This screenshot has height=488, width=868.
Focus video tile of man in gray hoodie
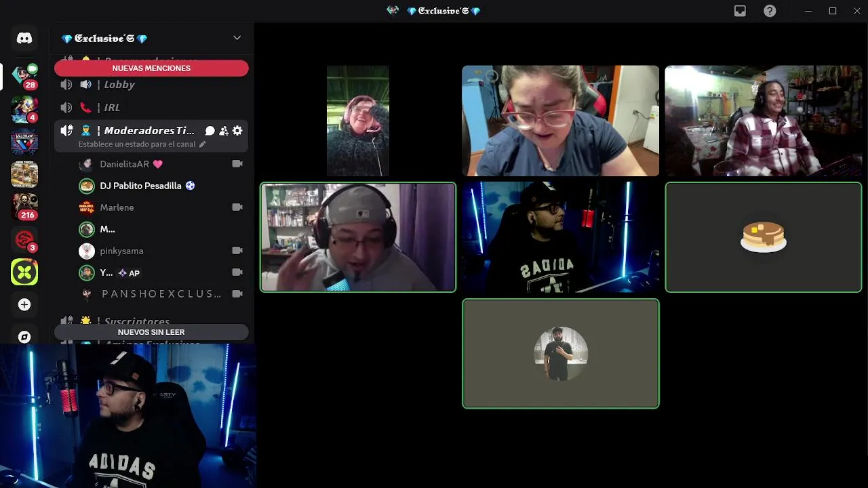tap(358, 237)
